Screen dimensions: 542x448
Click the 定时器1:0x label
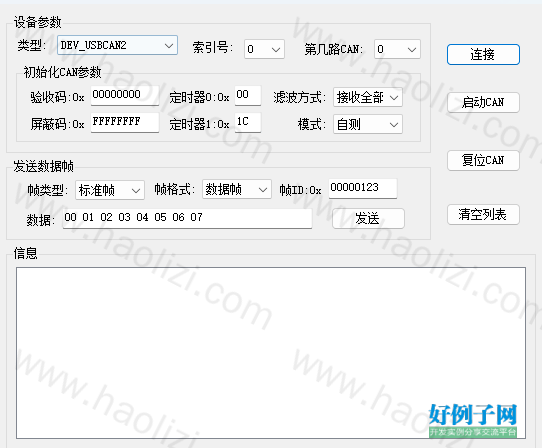(199, 124)
